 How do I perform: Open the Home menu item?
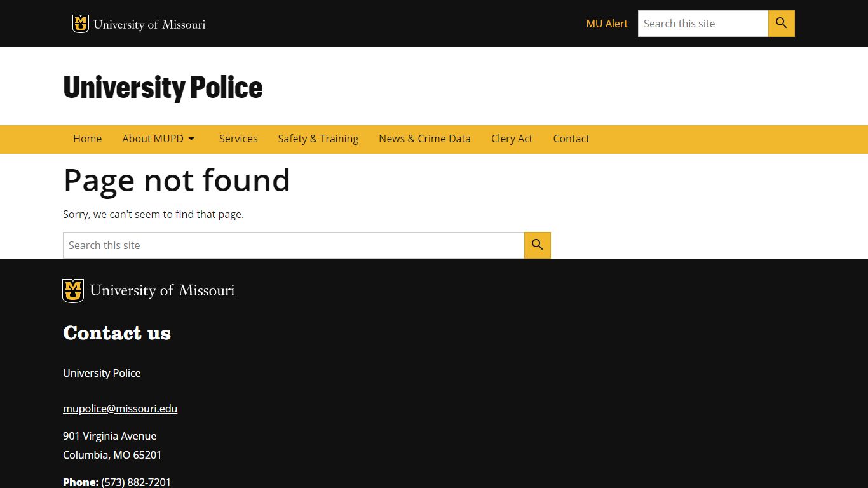[88, 139]
